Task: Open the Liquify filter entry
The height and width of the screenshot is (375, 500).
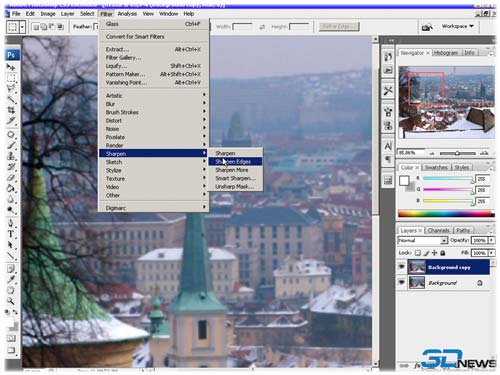Action: coord(154,66)
